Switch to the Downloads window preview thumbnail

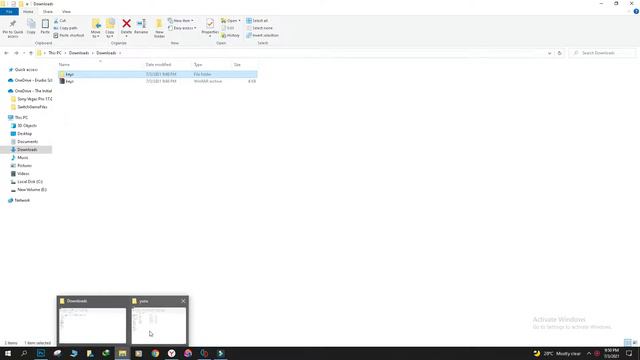pos(93,326)
